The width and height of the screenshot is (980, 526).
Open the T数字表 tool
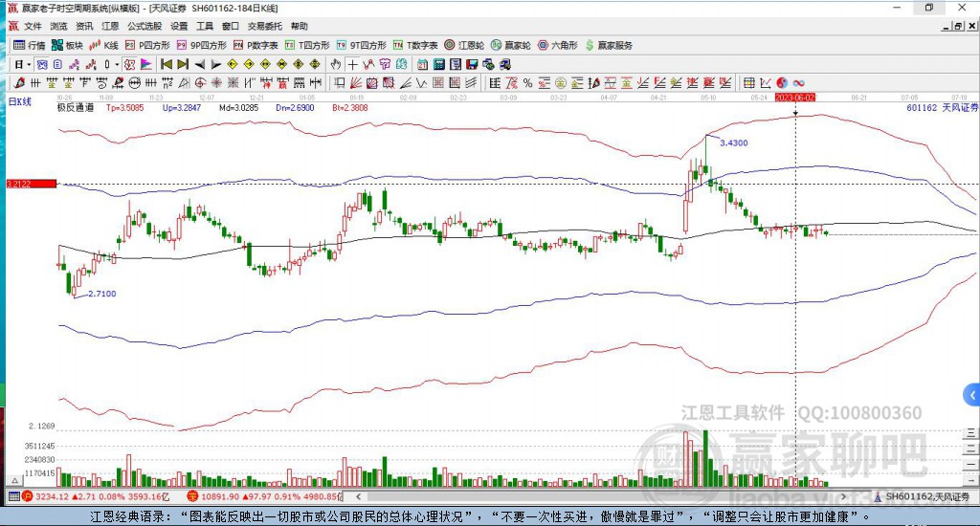click(415, 45)
